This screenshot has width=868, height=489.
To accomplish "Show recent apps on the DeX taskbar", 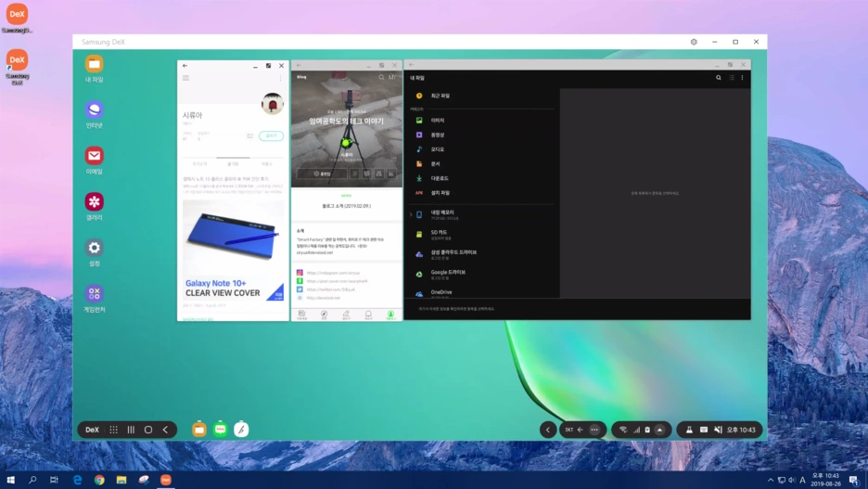I will click(131, 430).
